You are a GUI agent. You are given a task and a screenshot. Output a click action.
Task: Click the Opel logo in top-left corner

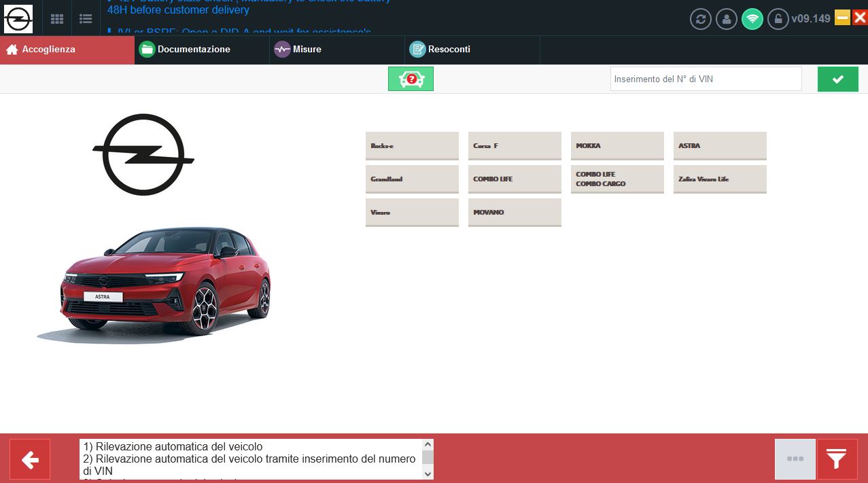pyautogui.click(x=18, y=18)
